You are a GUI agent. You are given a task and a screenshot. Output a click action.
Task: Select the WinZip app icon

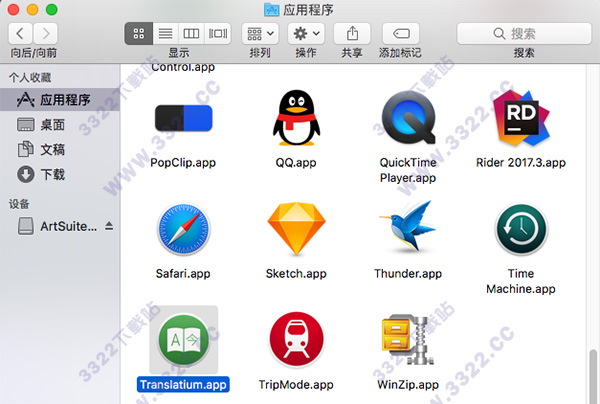click(x=408, y=340)
